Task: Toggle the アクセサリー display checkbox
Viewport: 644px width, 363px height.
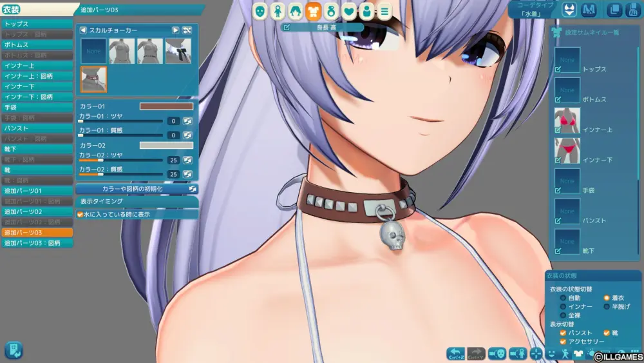Action: tap(563, 342)
